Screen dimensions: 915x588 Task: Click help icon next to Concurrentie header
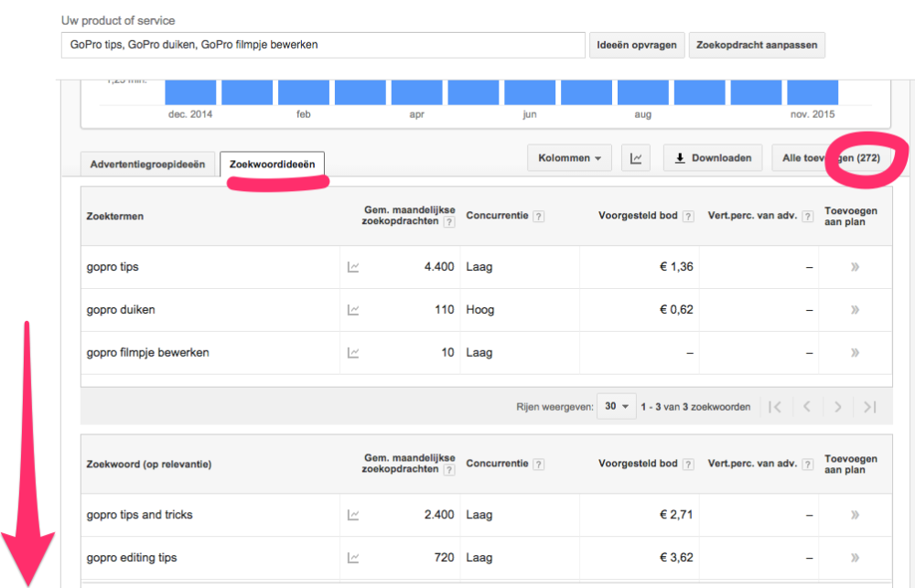pyautogui.click(x=539, y=217)
